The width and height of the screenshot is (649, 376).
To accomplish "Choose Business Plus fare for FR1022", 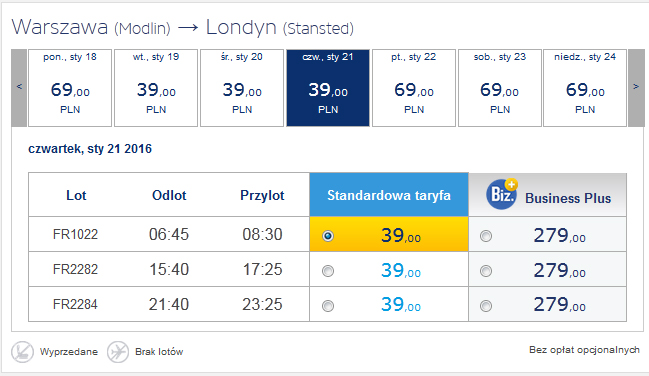I will click(x=486, y=236).
